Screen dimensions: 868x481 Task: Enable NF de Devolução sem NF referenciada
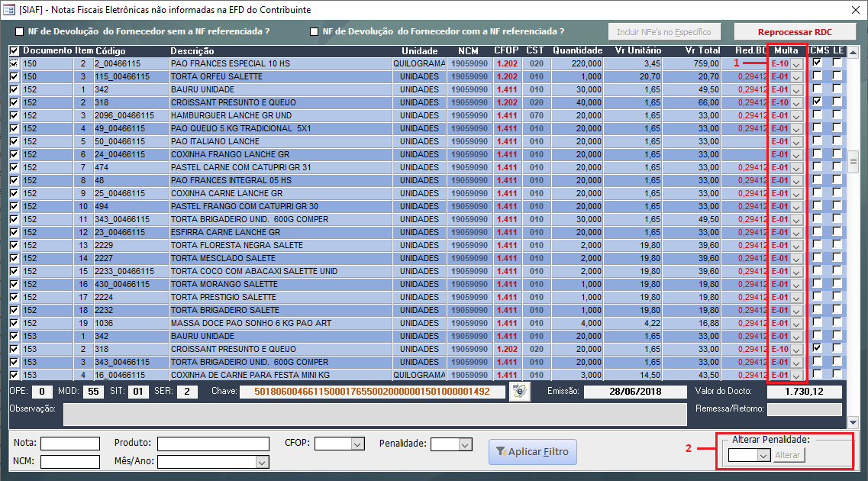[20, 32]
